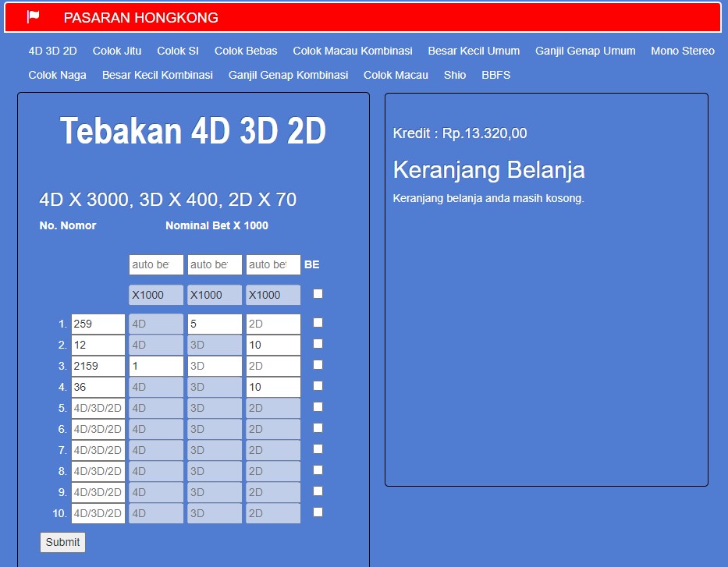Viewport: 728px width, 567px height.
Task: Switch to the Shio betting page
Action: (455, 75)
